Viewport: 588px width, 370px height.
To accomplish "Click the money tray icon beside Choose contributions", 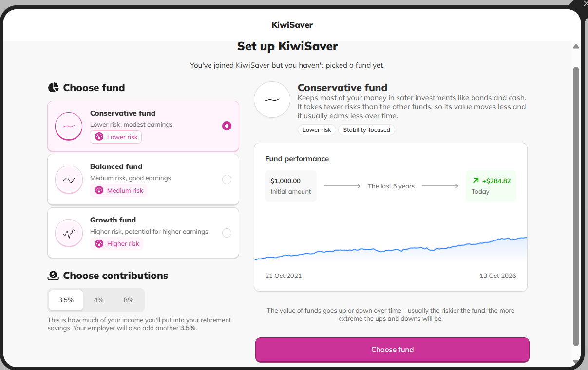I will (x=53, y=276).
